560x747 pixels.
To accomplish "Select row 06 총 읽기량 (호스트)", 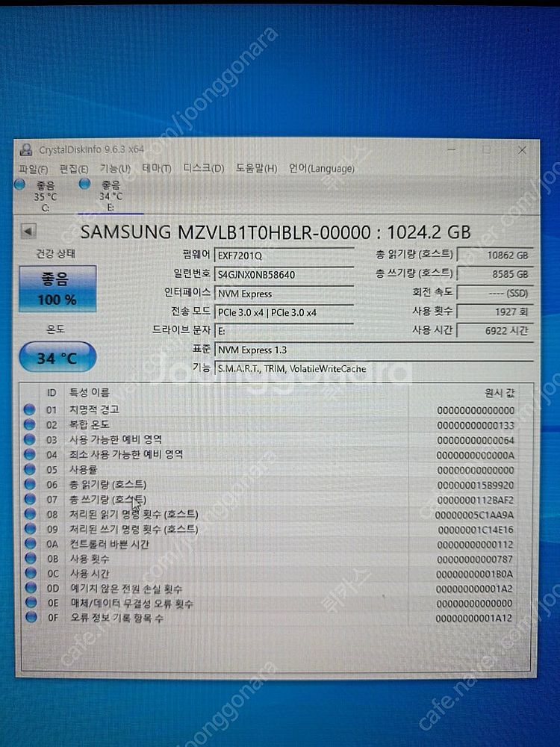I will [x=270, y=485].
